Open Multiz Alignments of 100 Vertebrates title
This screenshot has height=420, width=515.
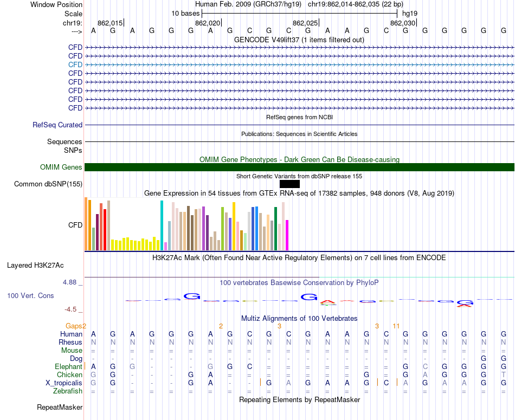(x=299, y=318)
